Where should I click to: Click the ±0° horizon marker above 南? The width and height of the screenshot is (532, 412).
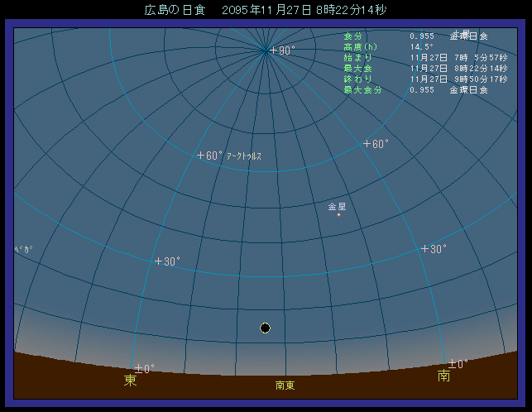452,363
